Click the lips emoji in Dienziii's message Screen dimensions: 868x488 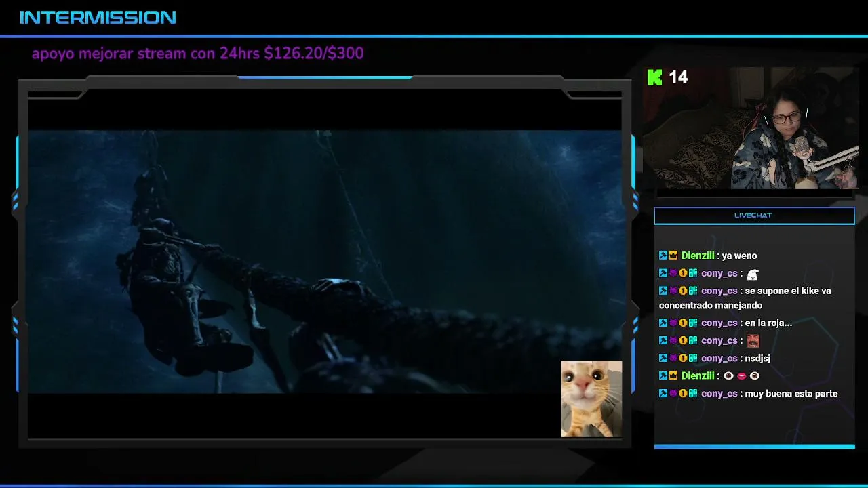[x=742, y=375]
